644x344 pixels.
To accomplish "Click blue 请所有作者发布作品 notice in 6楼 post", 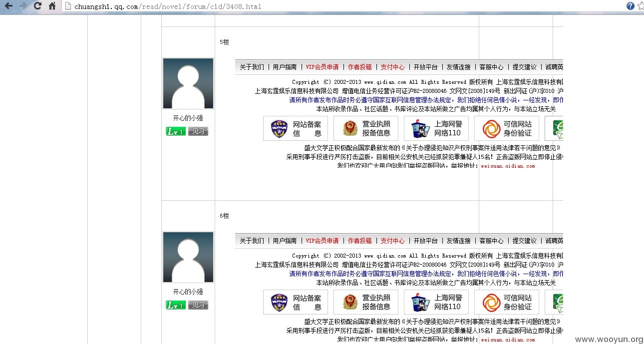I will (x=426, y=274).
